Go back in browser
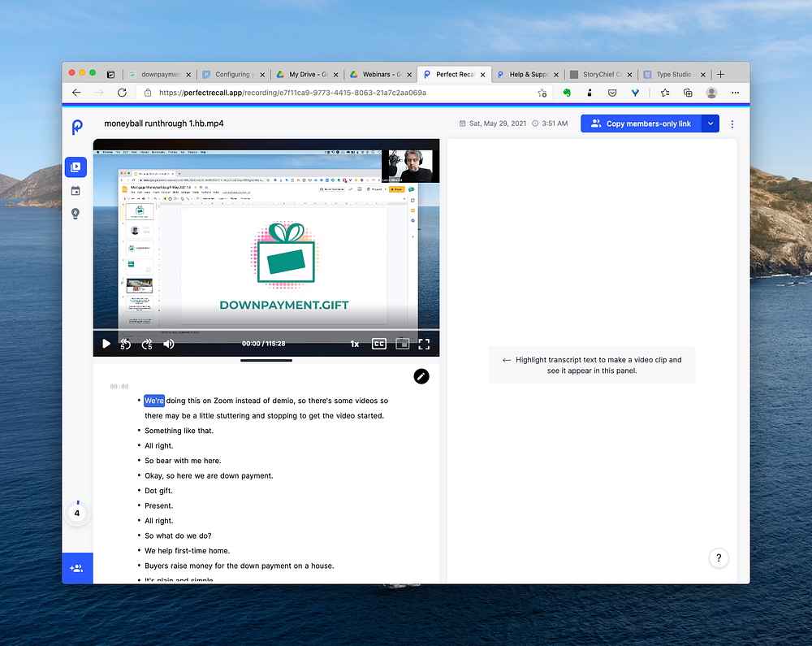This screenshot has width=812, height=646. (x=76, y=93)
